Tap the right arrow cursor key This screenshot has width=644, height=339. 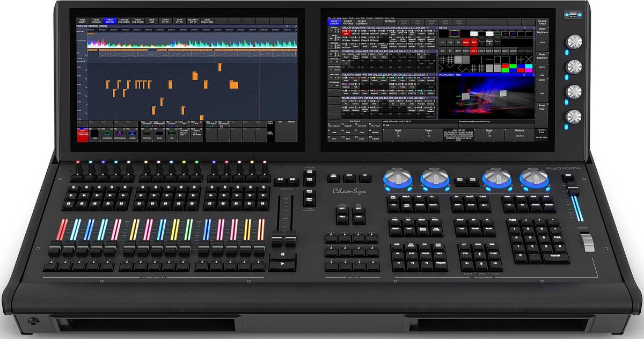pyautogui.click(x=495, y=265)
